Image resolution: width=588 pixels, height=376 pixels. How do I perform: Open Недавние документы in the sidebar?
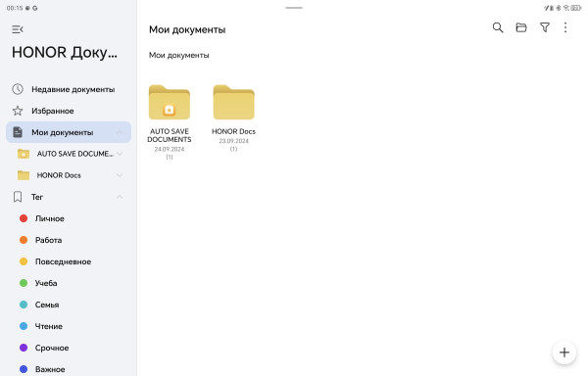click(x=69, y=89)
